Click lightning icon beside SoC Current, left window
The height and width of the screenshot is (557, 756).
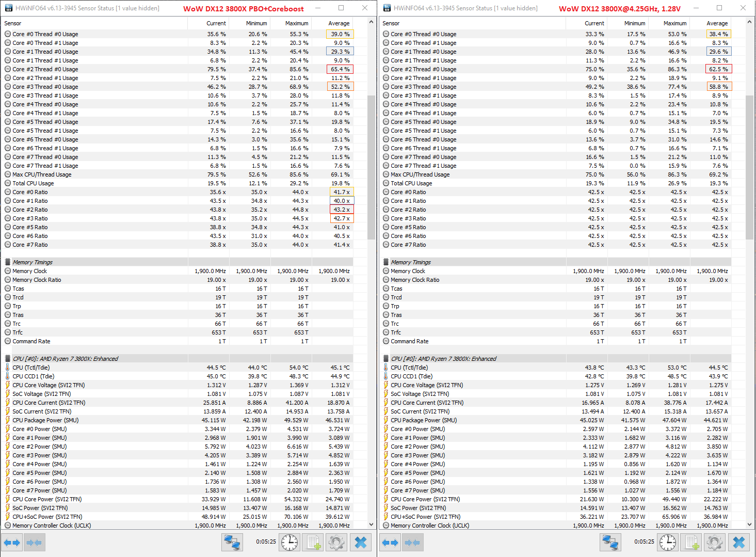pos(8,411)
